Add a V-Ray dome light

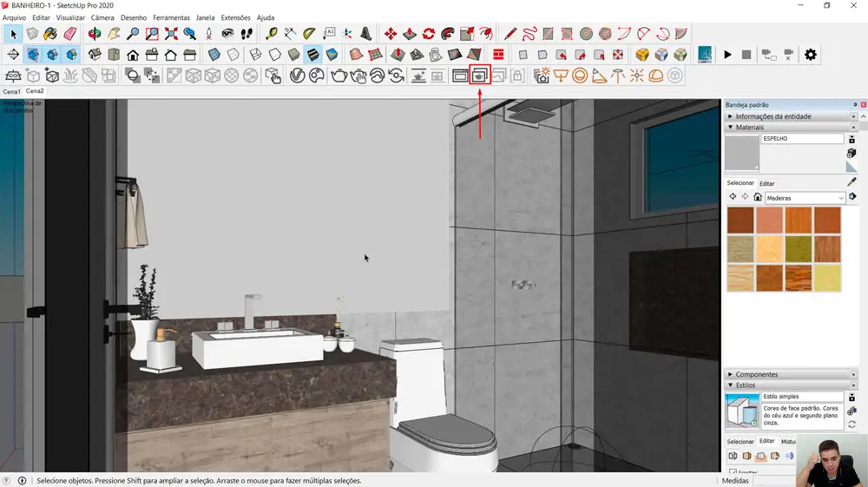(656, 76)
